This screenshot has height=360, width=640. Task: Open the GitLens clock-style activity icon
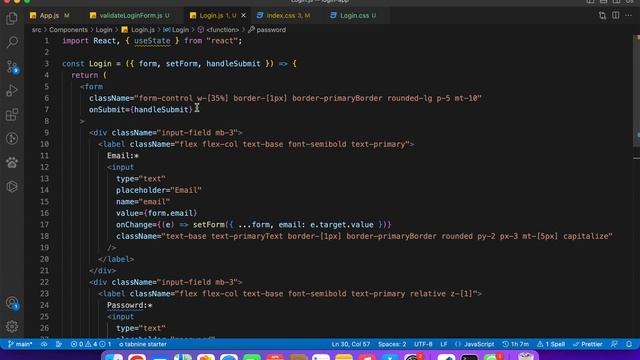pos(12,138)
